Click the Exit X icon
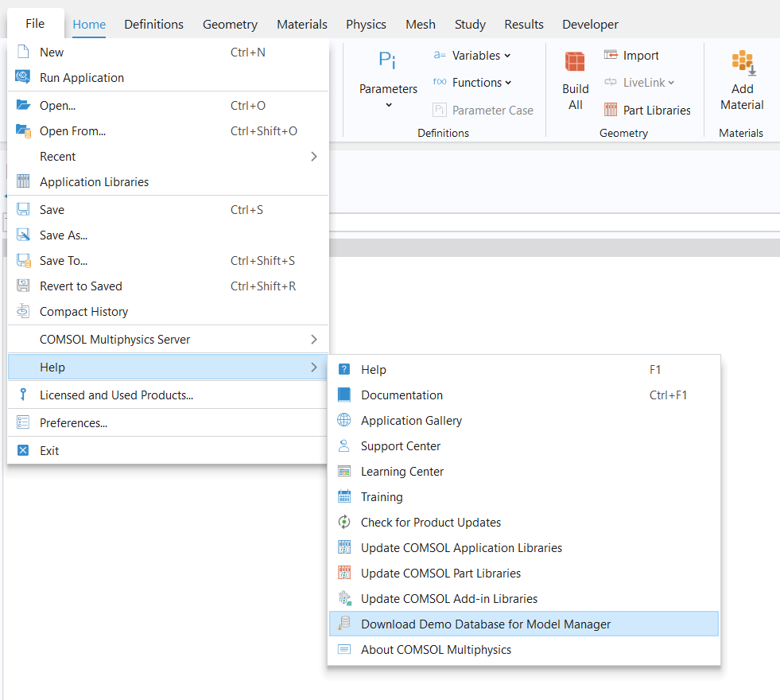780x700 pixels. point(23,450)
